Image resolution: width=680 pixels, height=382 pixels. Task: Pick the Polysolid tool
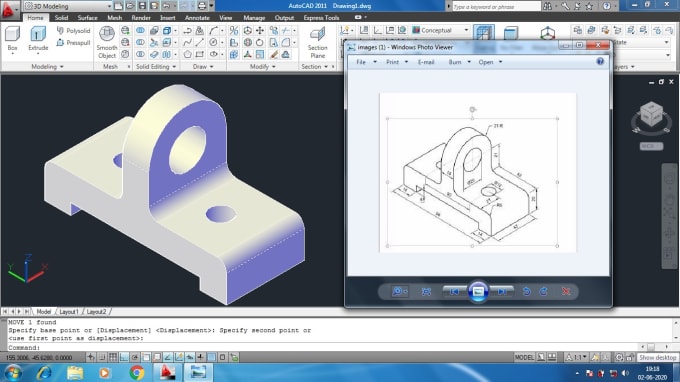[73, 31]
